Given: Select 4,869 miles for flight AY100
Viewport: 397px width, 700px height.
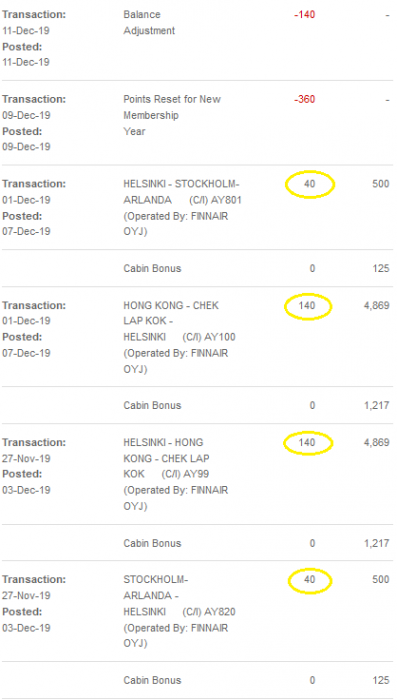Looking at the screenshot, I should (x=376, y=306).
